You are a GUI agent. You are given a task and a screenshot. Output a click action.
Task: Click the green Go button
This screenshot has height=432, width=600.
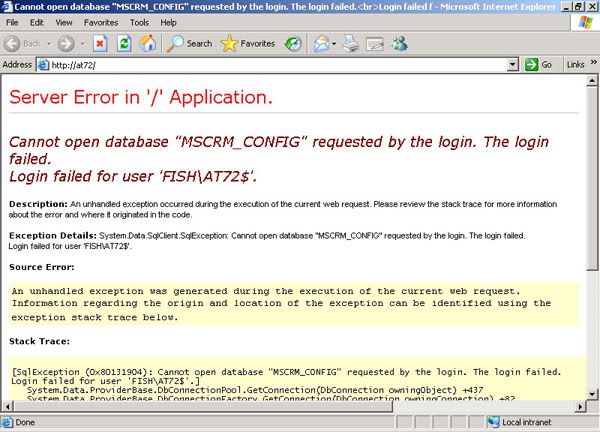pos(539,65)
